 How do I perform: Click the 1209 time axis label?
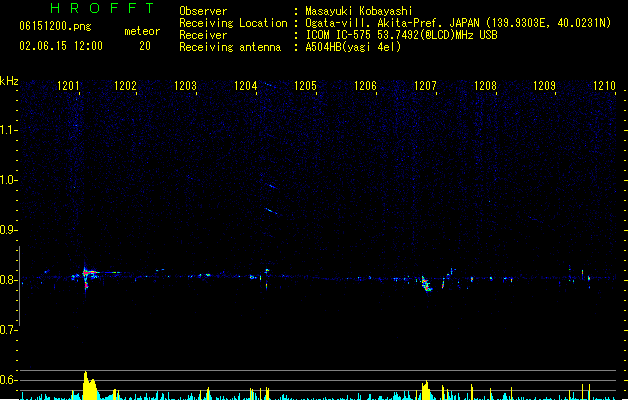point(544,85)
